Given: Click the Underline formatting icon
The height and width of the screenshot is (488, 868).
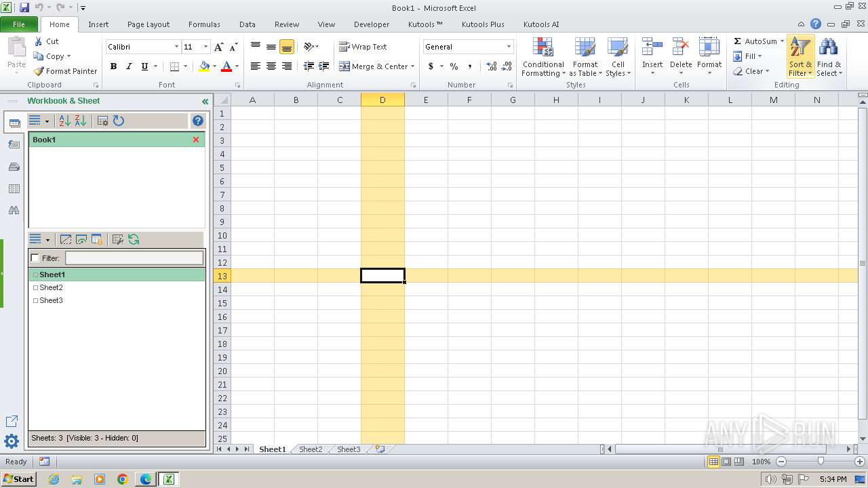Looking at the screenshot, I should click(144, 66).
